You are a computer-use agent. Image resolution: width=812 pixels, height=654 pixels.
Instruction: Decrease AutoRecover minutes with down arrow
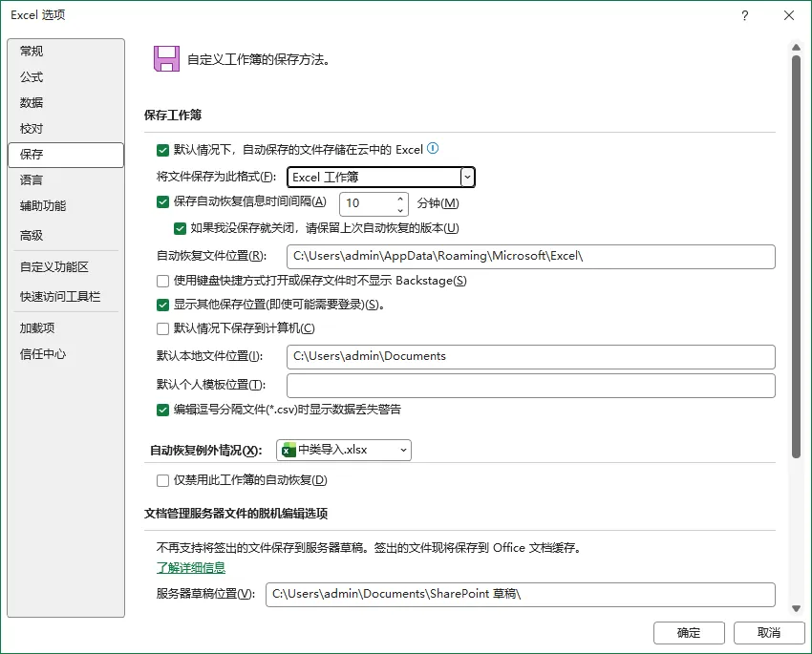coord(399,210)
